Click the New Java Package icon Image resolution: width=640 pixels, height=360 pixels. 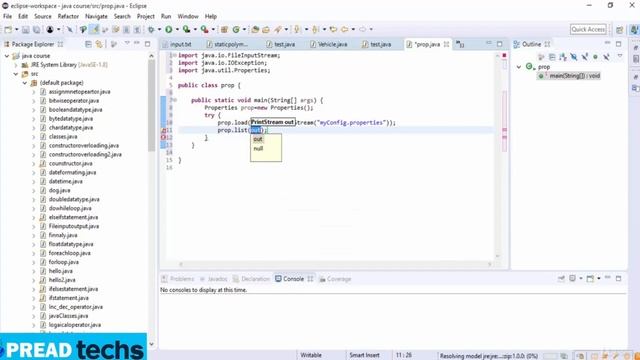(224, 29)
